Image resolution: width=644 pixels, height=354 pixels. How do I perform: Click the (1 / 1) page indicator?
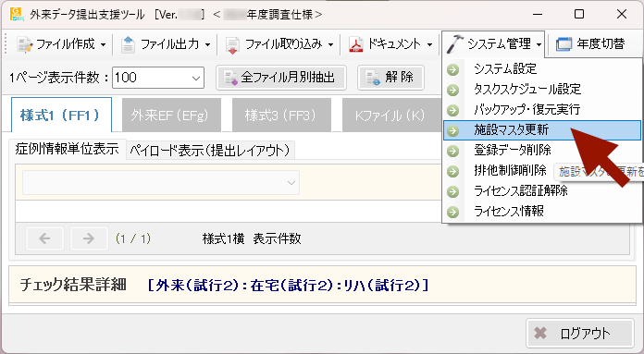[x=133, y=238]
